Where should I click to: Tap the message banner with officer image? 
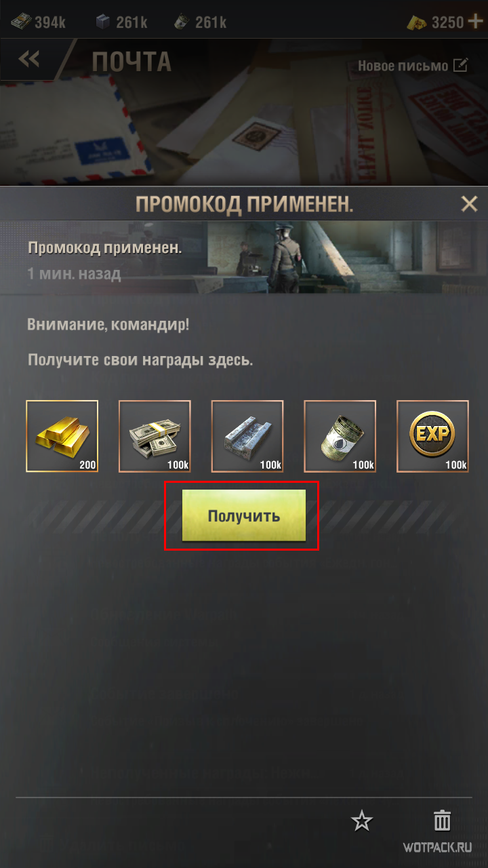coord(244,258)
